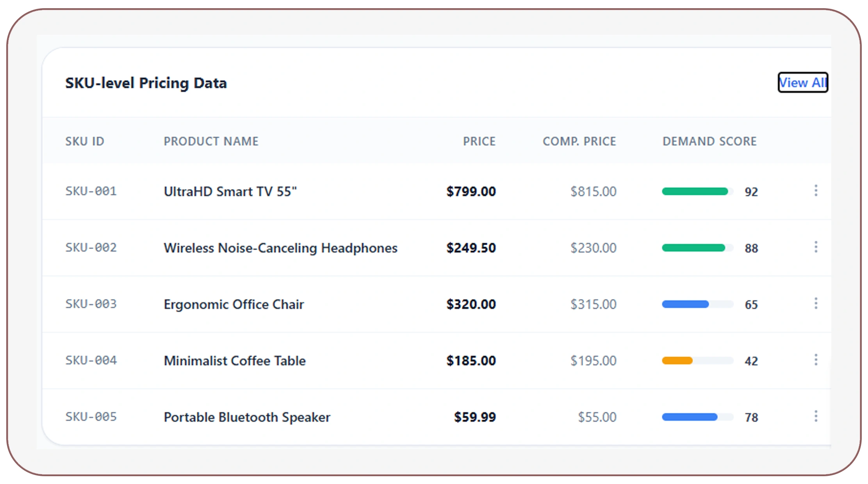Image resolution: width=868 pixels, height=484 pixels.
Task: Click the DEMAND SCORE column header
Action: (x=709, y=141)
